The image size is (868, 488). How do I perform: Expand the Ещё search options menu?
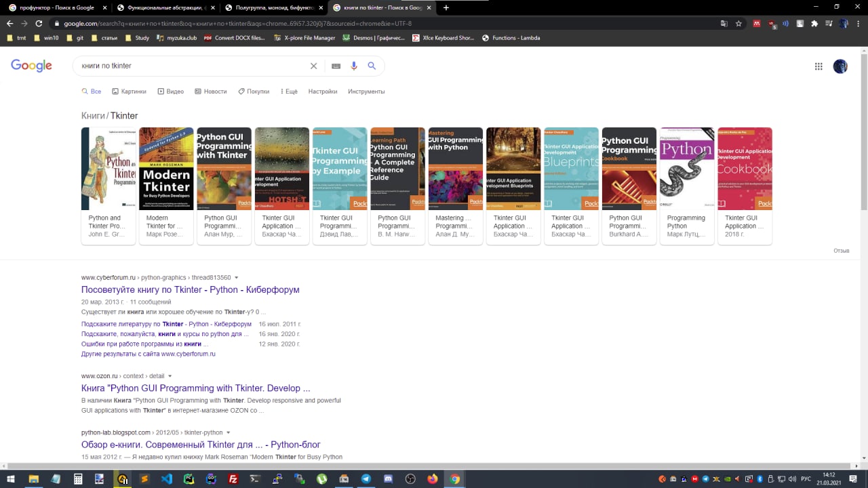point(288,91)
